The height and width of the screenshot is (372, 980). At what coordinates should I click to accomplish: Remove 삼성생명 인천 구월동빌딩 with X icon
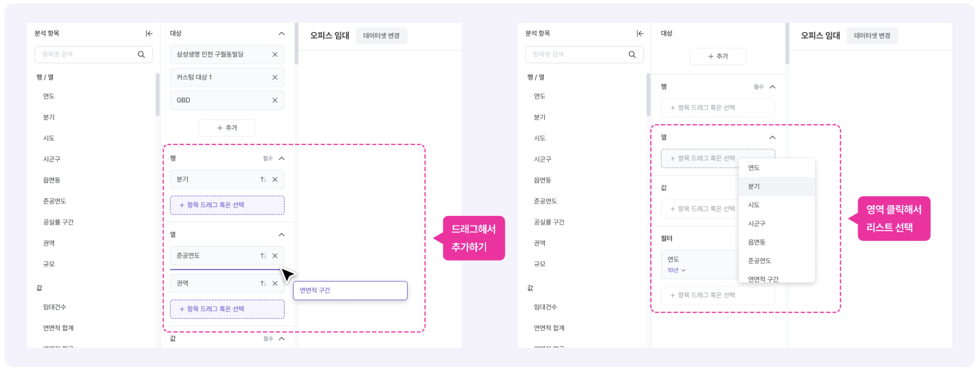pos(275,54)
